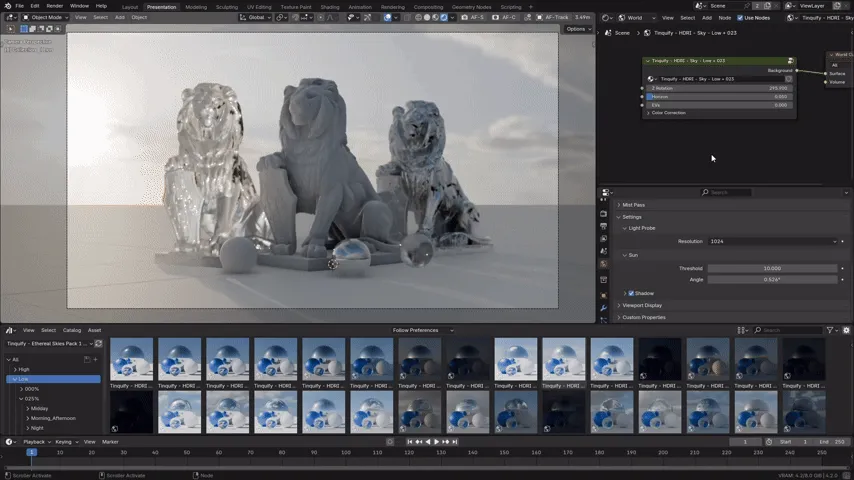The height and width of the screenshot is (480, 854).
Task: Jump to the timeline start frame
Action: pyautogui.click(x=410, y=442)
